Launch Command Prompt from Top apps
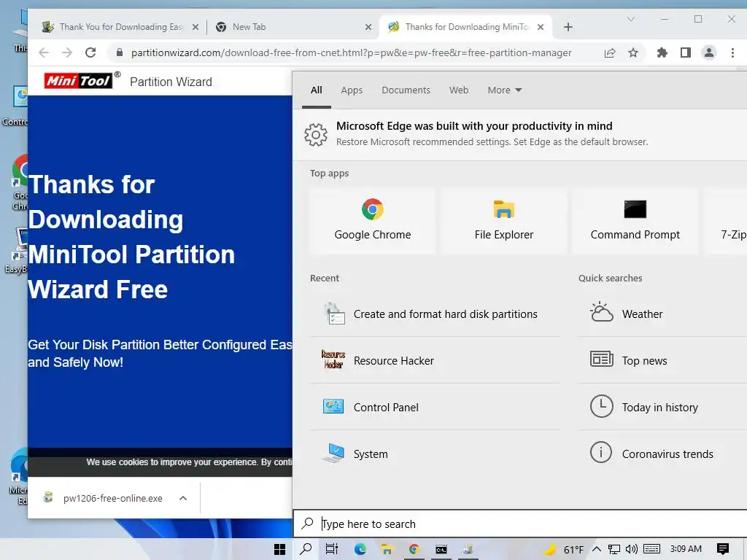The image size is (747, 560). pos(635,220)
